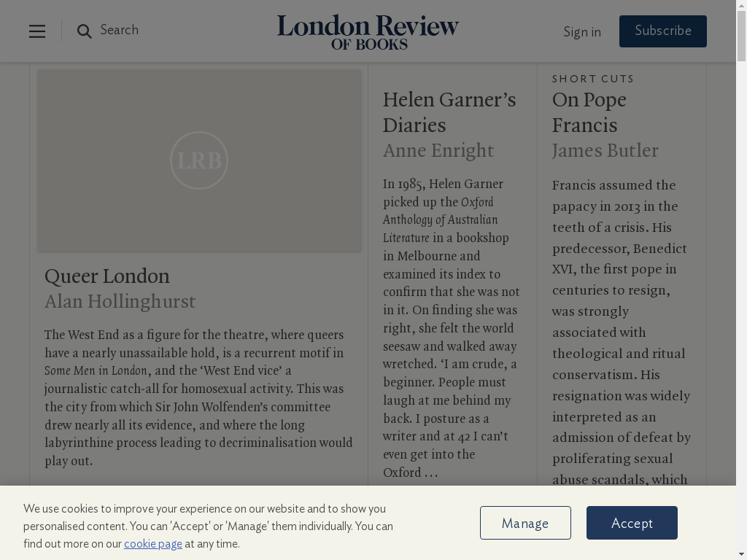Click the vertical scrollbar thumb
The image size is (747, 560).
[x=741, y=36]
